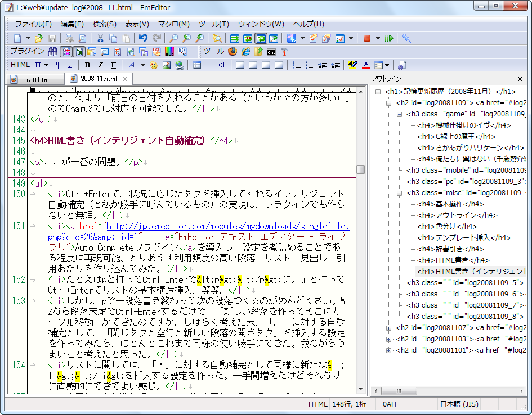Click the blue pushpin toolbar icon
This screenshot has width=532, height=415.
point(406,38)
